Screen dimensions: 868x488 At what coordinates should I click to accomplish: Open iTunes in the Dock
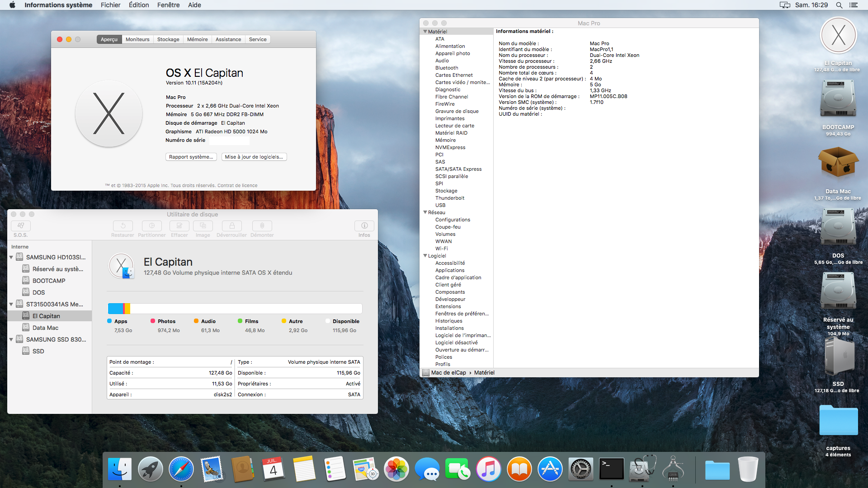coord(489,469)
